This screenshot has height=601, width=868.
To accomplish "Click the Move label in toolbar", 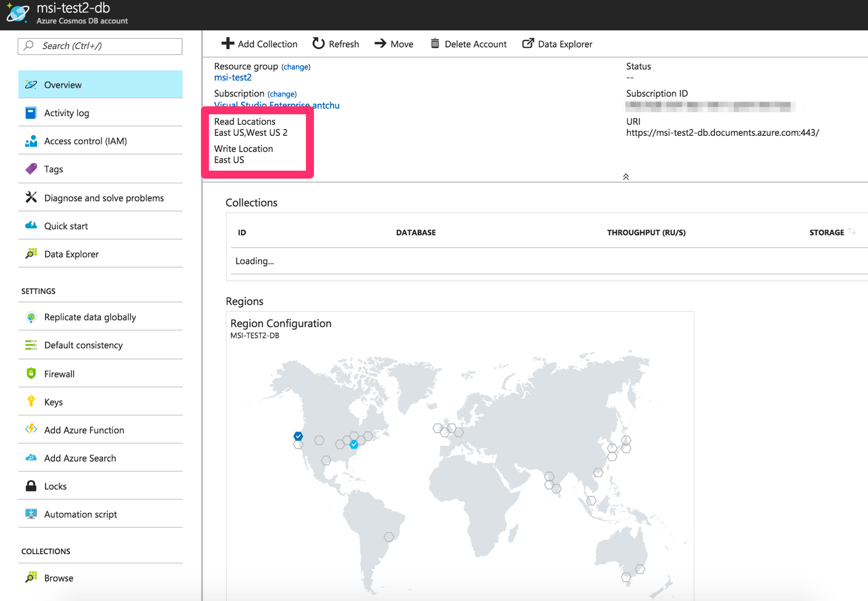I will click(402, 44).
